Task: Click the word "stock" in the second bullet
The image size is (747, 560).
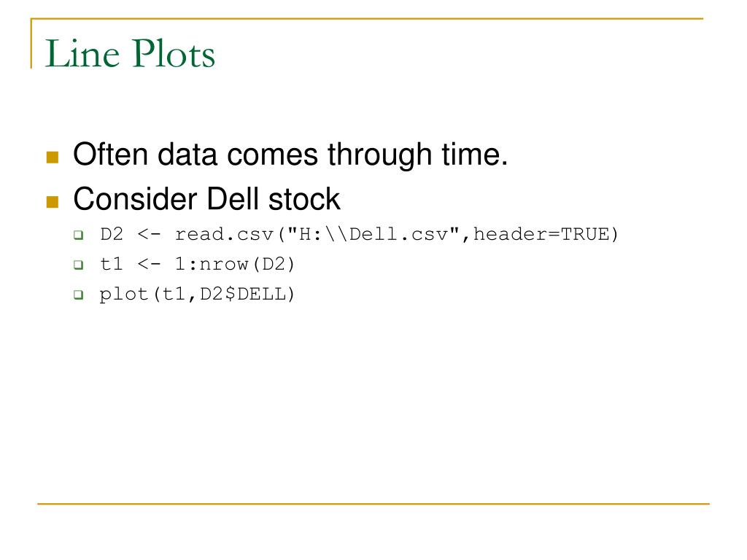Action: point(304,198)
